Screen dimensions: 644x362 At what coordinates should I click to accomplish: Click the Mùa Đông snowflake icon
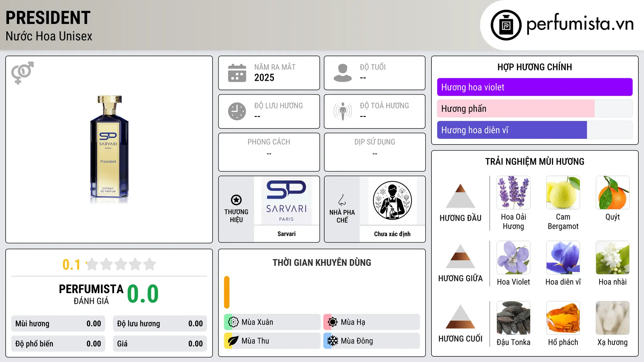[333, 341]
